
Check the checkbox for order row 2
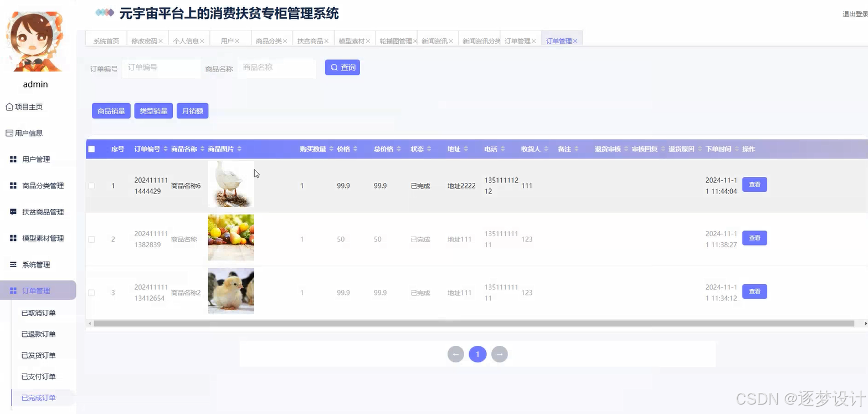(x=91, y=239)
